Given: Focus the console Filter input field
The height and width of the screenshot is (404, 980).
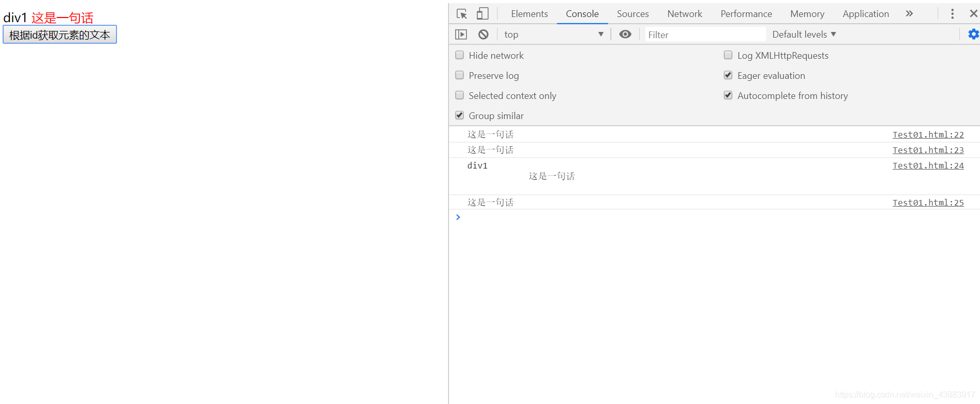Looking at the screenshot, I should coord(705,35).
